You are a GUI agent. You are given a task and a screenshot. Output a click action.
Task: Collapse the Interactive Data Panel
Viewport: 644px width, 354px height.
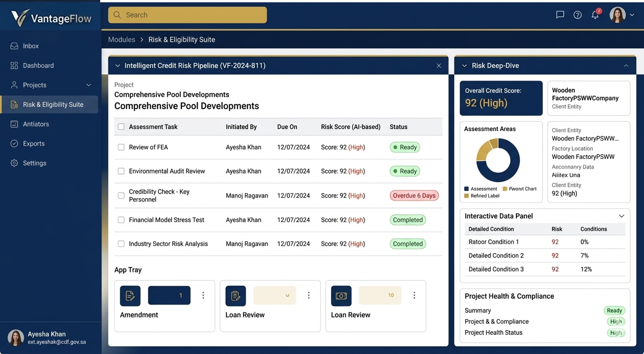(x=622, y=216)
